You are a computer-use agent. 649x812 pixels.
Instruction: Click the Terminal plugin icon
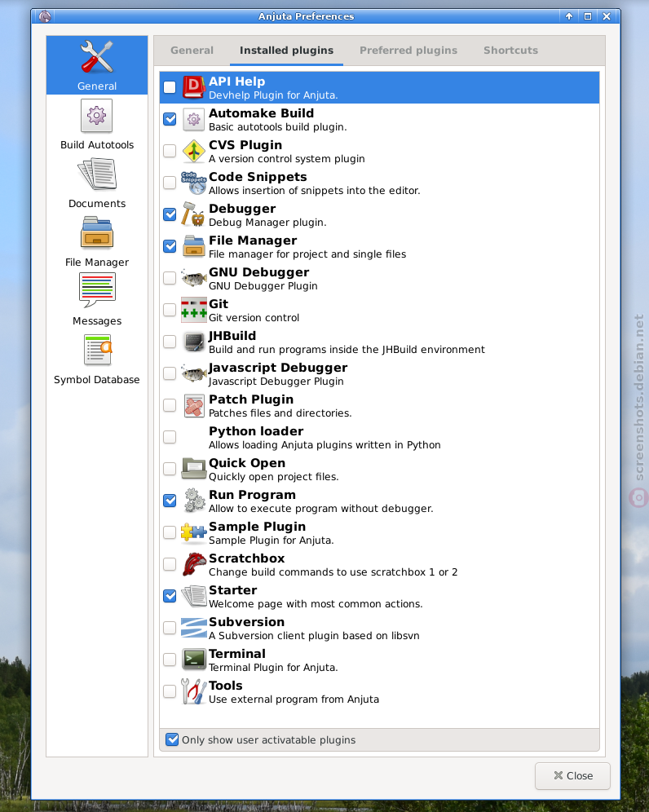click(x=194, y=660)
